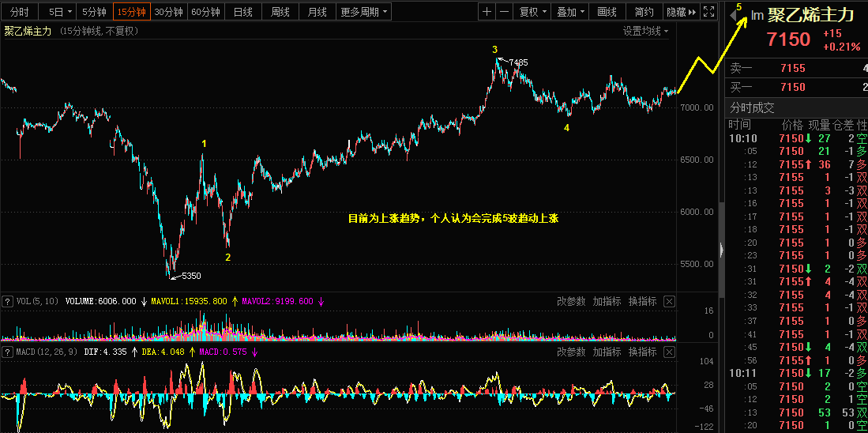Screen dimensions: 868x433
Task: Toggle fullscreen chart view icon
Action: click(708, 12)
